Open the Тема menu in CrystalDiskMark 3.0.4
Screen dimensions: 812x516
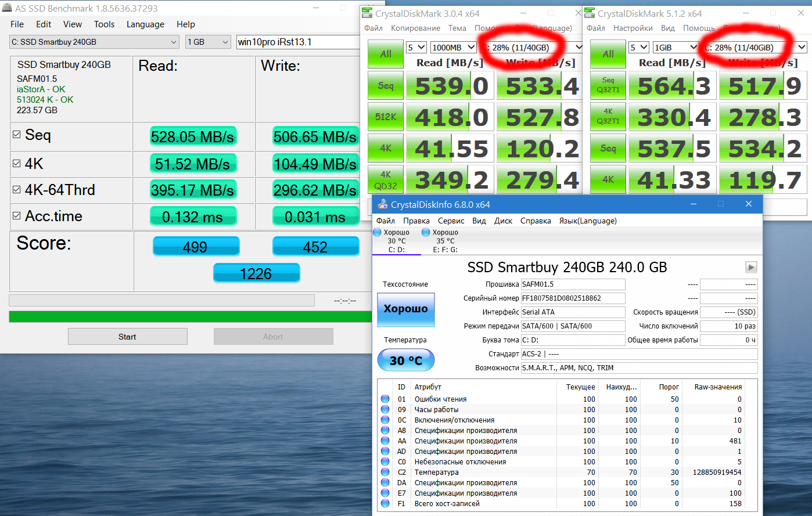tap(457, 28)
